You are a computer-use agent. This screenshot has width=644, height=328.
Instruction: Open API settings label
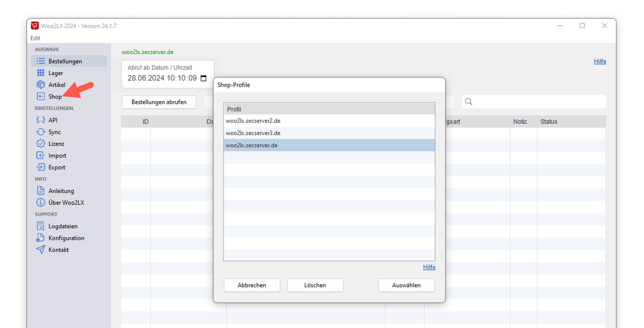tap(53, 120)
